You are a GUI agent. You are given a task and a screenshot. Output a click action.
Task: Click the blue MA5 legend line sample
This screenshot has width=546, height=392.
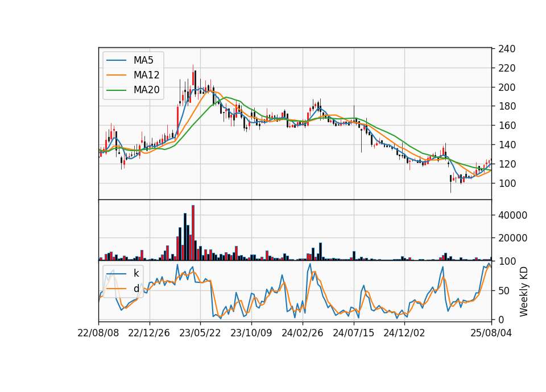(116, 60)
